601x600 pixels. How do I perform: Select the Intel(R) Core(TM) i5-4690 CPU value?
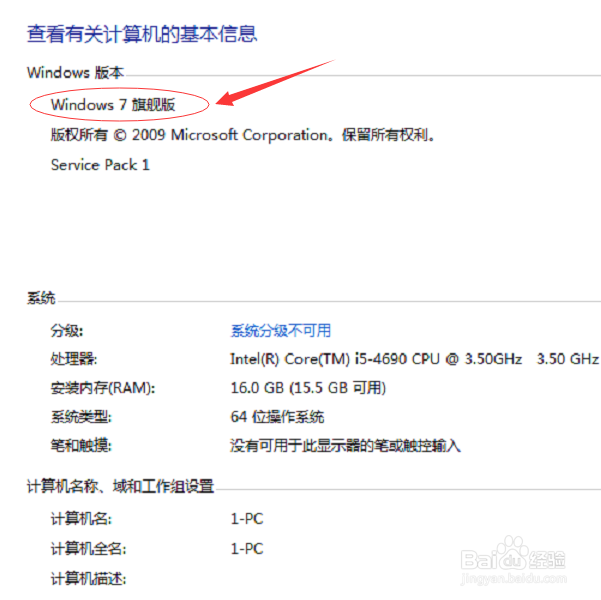[414, 359]
